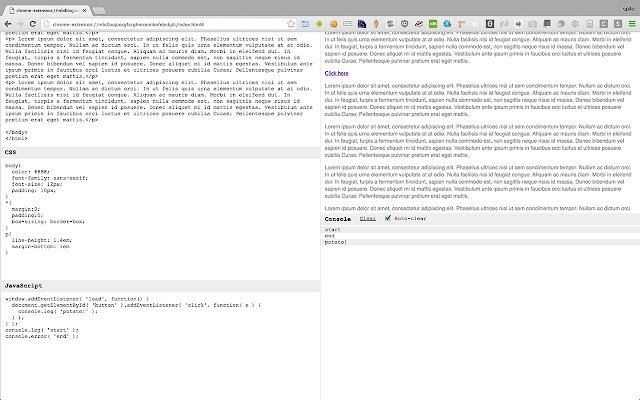
Task: Click the console.error( 'end' ) code line
Action: point(42,336)
